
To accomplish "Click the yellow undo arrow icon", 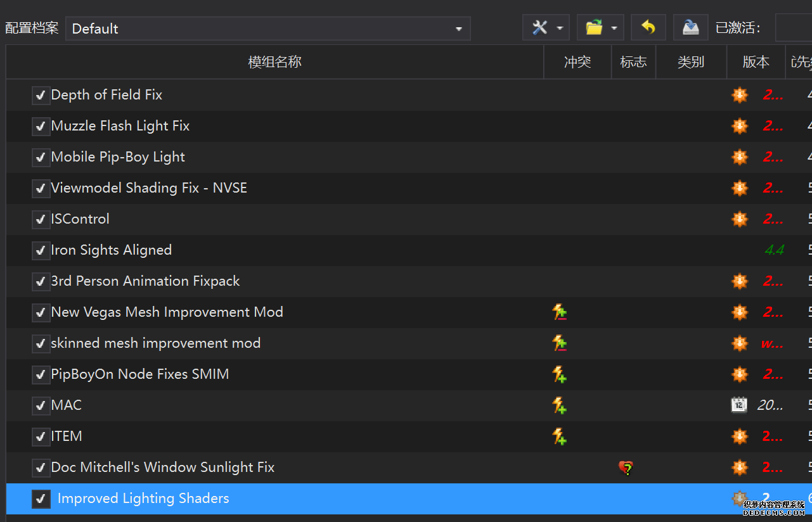I will click(x=648, y=28).
